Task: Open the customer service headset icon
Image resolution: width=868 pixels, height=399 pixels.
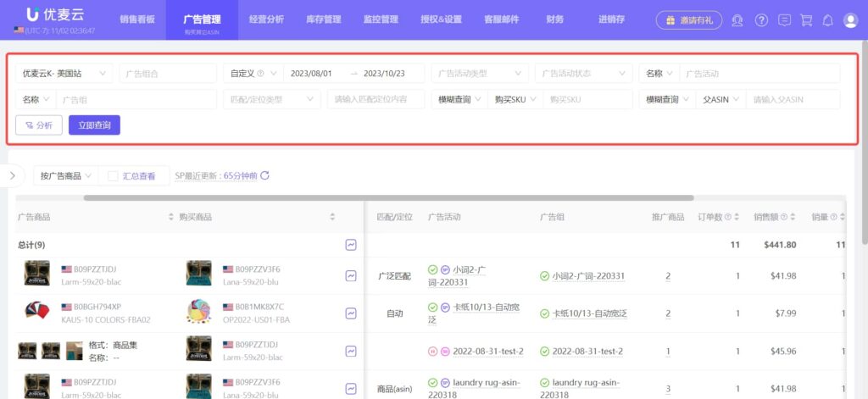Action: click(737, 20)
